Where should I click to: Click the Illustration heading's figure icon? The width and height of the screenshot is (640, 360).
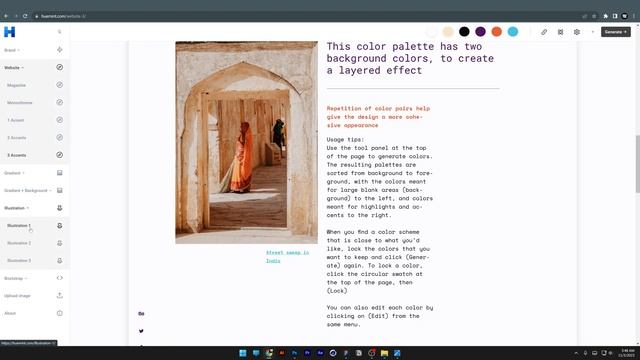[x=60, y=208]
